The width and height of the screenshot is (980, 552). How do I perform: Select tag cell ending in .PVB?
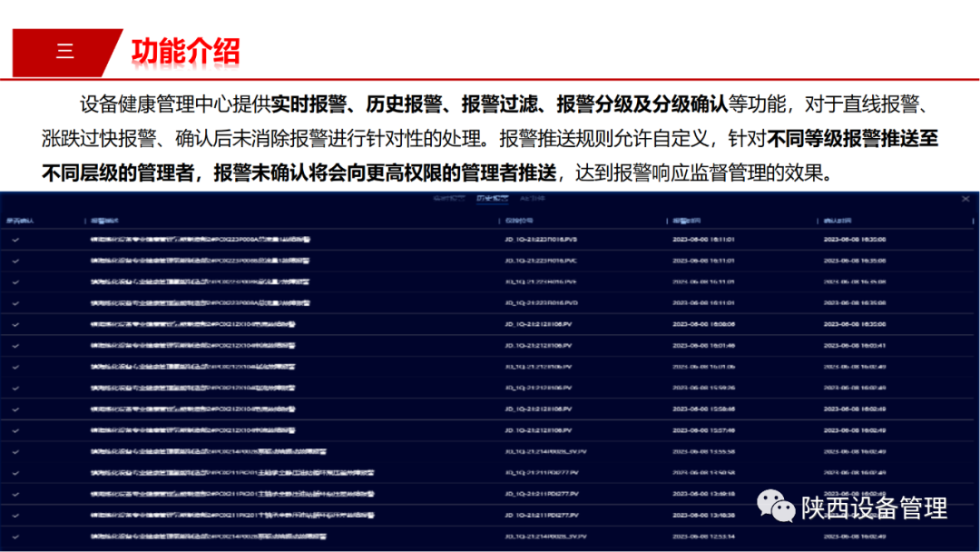541,240
